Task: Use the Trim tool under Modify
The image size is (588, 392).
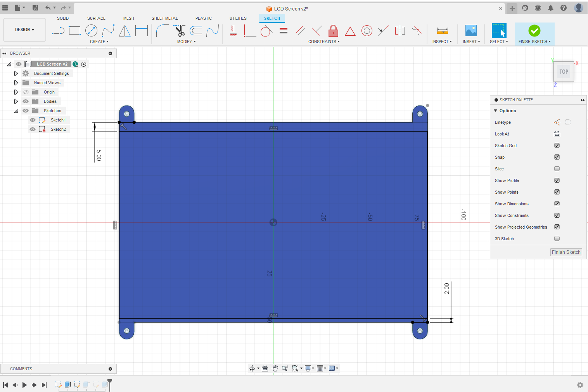Action: coord(180,31)
